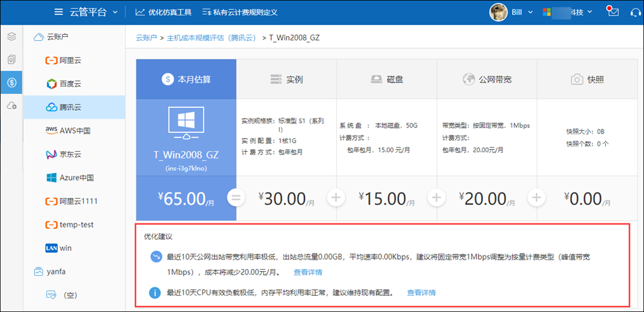Viewport: 644px width, 312px height.
Task: Open the hamburger menu beside 云管平台
Action: 59,12
